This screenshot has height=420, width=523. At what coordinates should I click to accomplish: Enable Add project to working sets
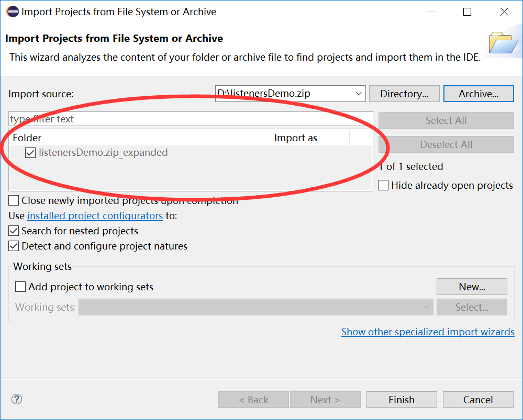coord(20,287)
